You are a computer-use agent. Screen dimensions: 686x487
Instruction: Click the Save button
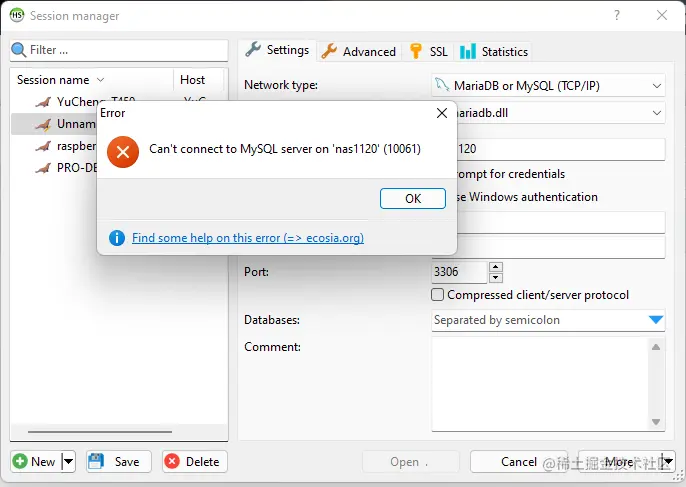(x=119, y=462)
